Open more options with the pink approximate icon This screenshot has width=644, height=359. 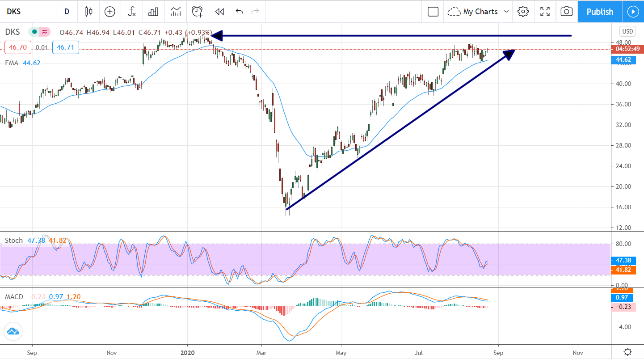coord(44,32)
